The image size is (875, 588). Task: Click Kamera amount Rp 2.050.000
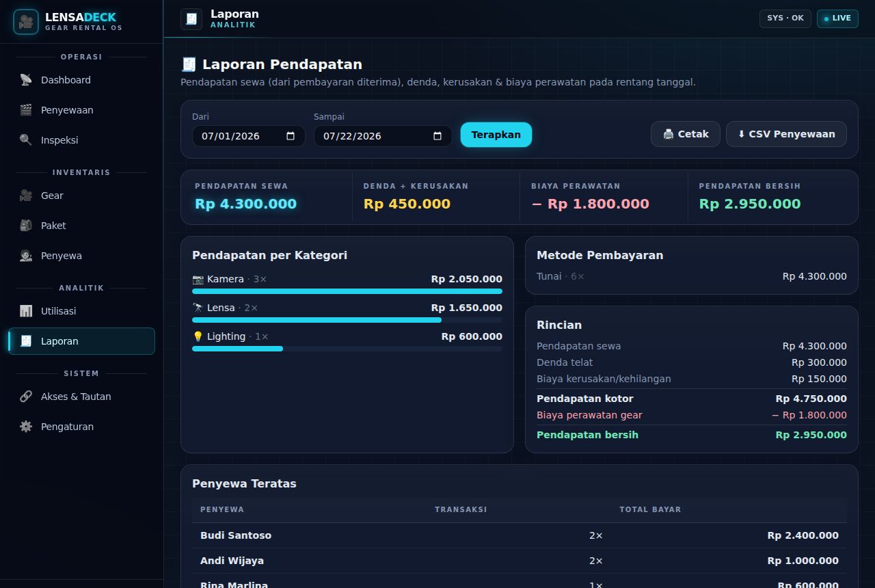coord(466,279)
